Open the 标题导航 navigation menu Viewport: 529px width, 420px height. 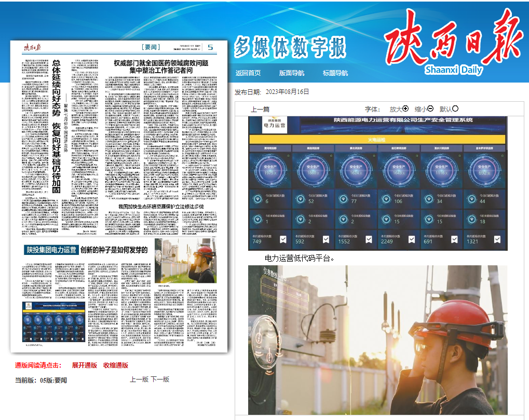coord(335,73)
